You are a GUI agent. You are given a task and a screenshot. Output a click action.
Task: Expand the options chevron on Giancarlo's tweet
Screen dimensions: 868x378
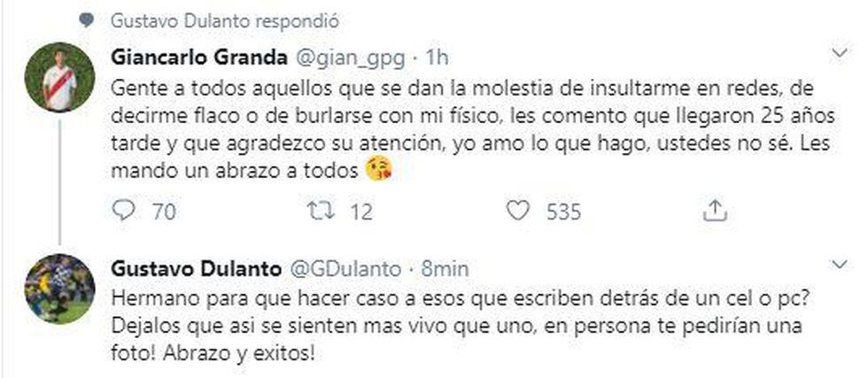tap(841, 55)
